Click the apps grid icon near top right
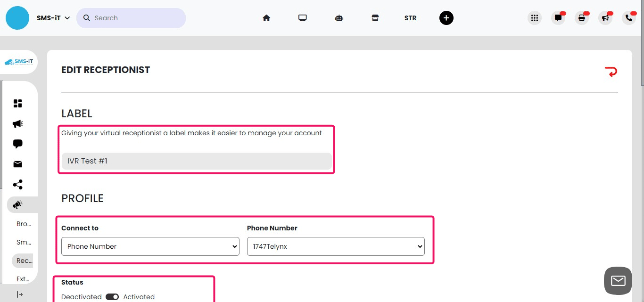Screen dimensions: 644x302 pyautogui.click(x=534, y=17)
